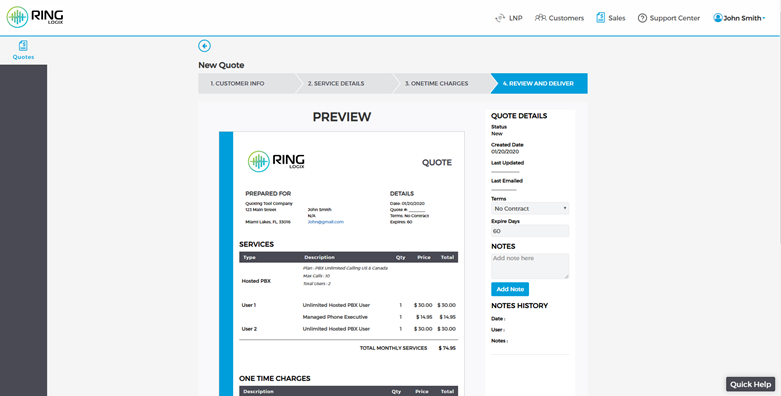Click the SERVICES heading
Viewport: 781px width, 396px height.
(x=257, y=244)
